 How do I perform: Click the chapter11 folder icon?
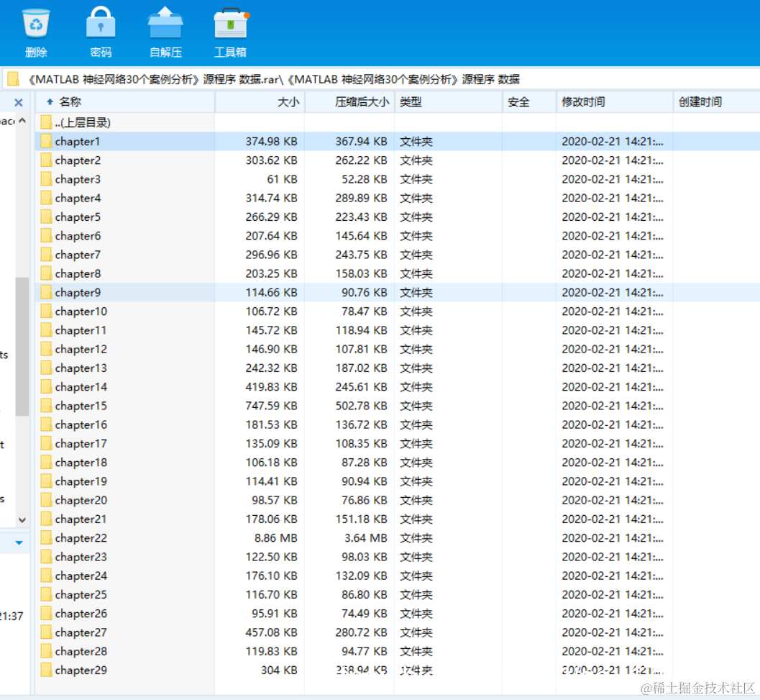[x=46, y=330]
